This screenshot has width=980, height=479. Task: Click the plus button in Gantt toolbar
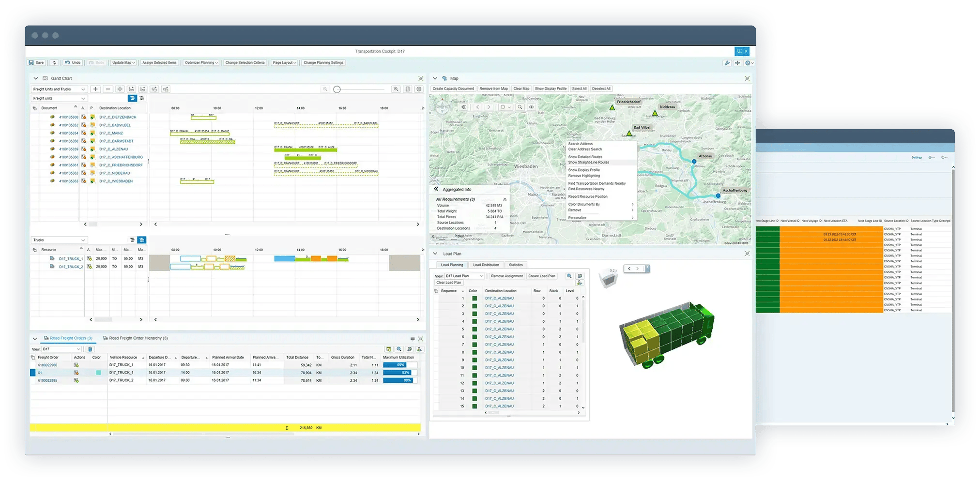coord(95,89)
